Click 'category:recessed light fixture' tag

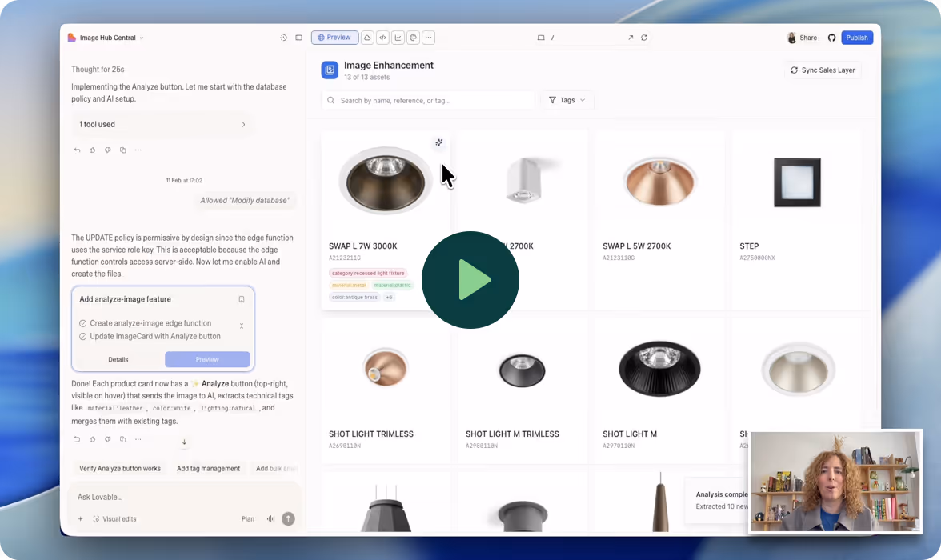point(368,273)
